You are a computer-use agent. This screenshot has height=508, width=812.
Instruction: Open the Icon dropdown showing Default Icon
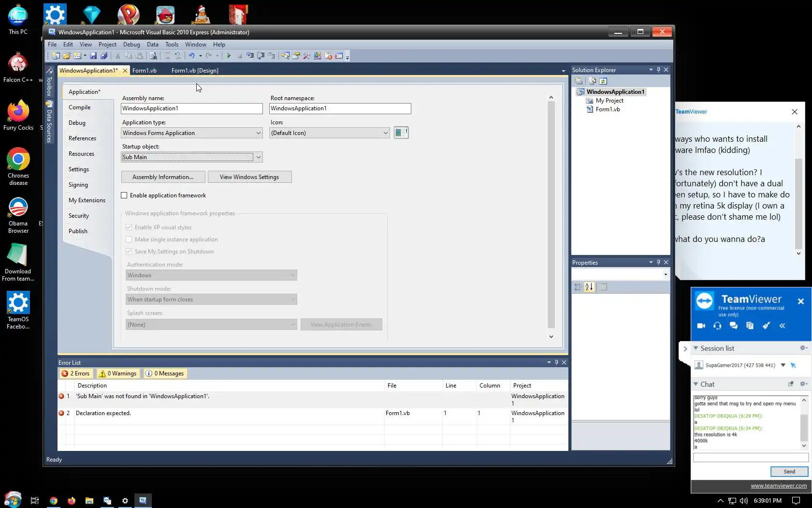point(385,133)
